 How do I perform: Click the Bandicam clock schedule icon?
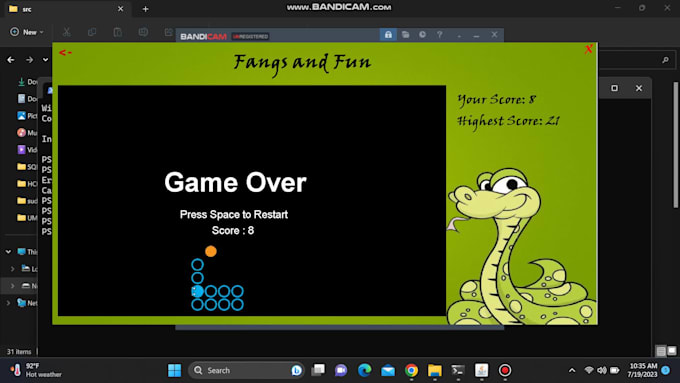422,35
